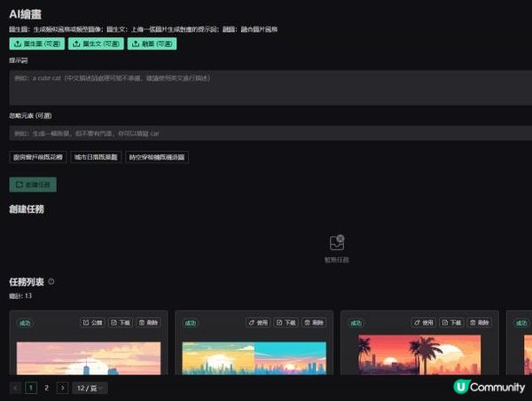Image resolution: width=532 pixels, height=401 pixels.
Task: Click the previous page chevron in pagination
Action: tap(15, 388)
